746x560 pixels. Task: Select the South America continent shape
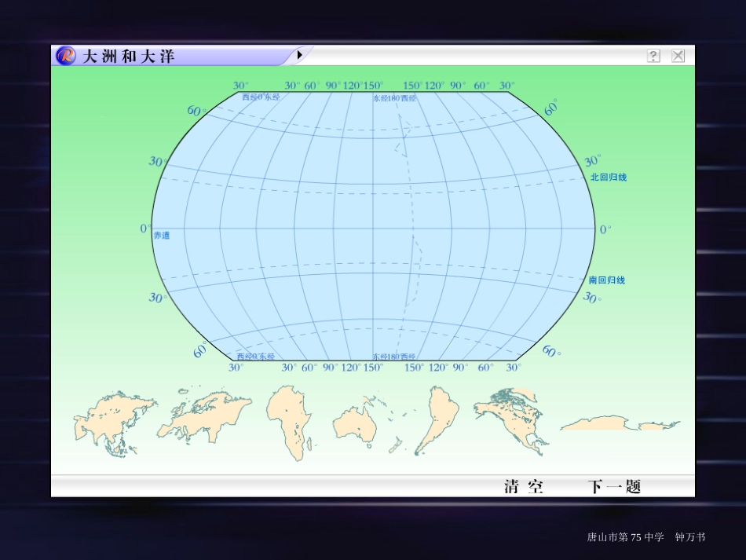[437, 420]
